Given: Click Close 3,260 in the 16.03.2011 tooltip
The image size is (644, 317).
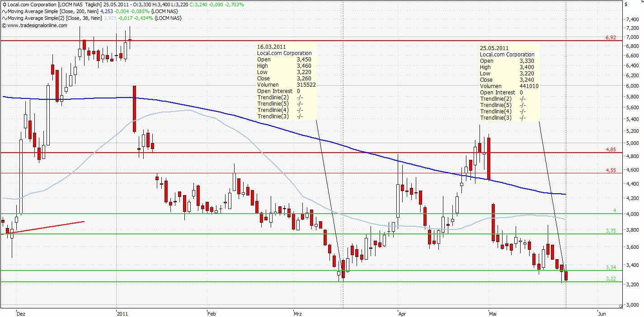Looking at the screenshot, I should tap(284, 78).
